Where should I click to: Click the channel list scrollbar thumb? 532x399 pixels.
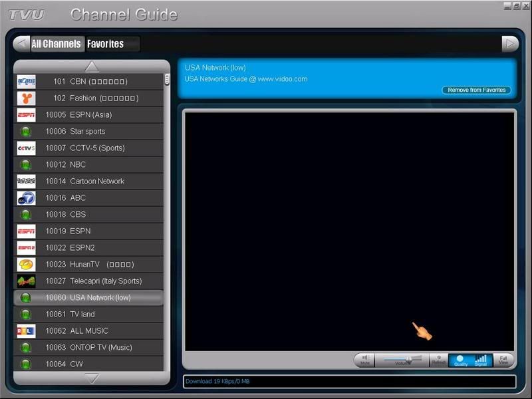(167, 79)
